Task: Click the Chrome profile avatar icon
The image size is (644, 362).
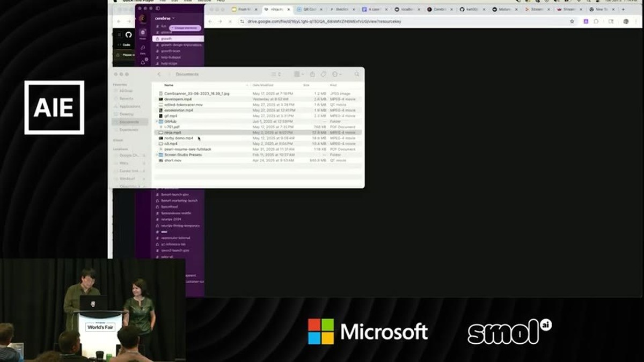Action: [x=626, y=21]
